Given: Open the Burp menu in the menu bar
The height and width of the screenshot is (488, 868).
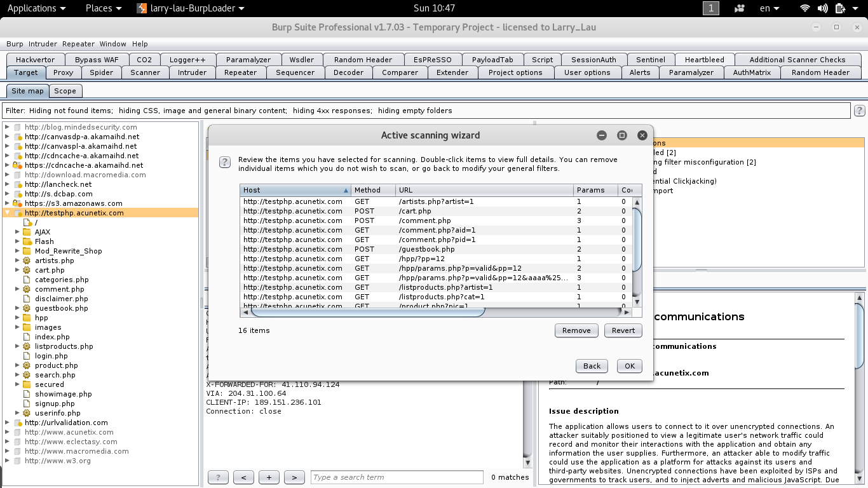Looking at the screenshot, I should pos(15,44).
